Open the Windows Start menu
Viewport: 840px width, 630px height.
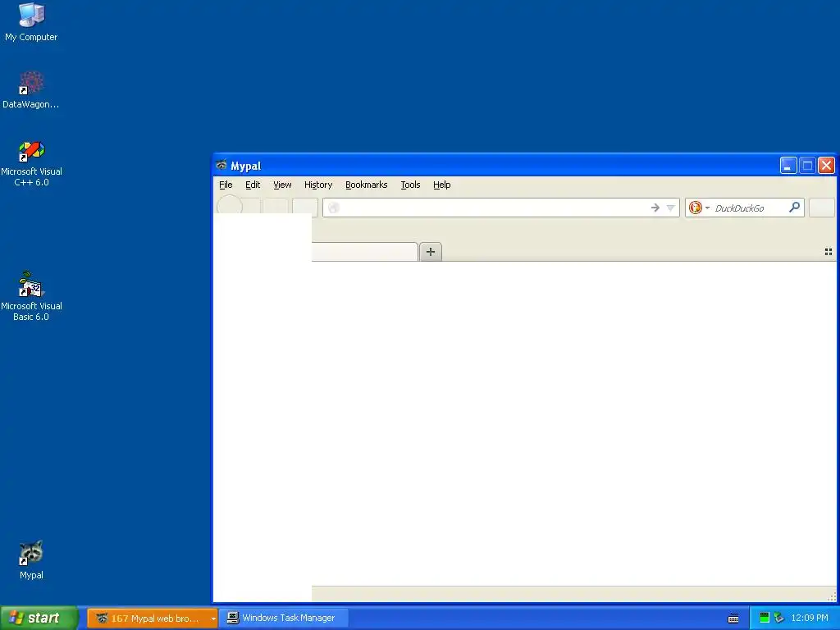pos(39,618)
